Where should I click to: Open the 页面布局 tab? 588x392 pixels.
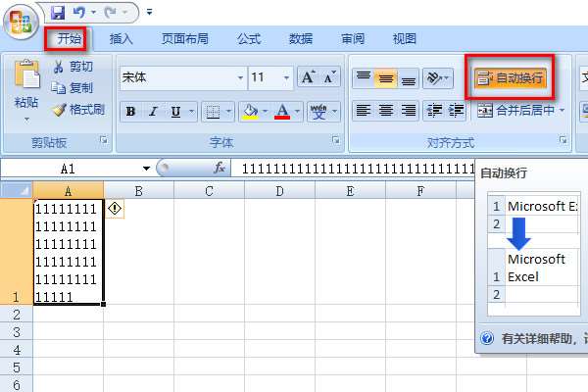point(185,38)
